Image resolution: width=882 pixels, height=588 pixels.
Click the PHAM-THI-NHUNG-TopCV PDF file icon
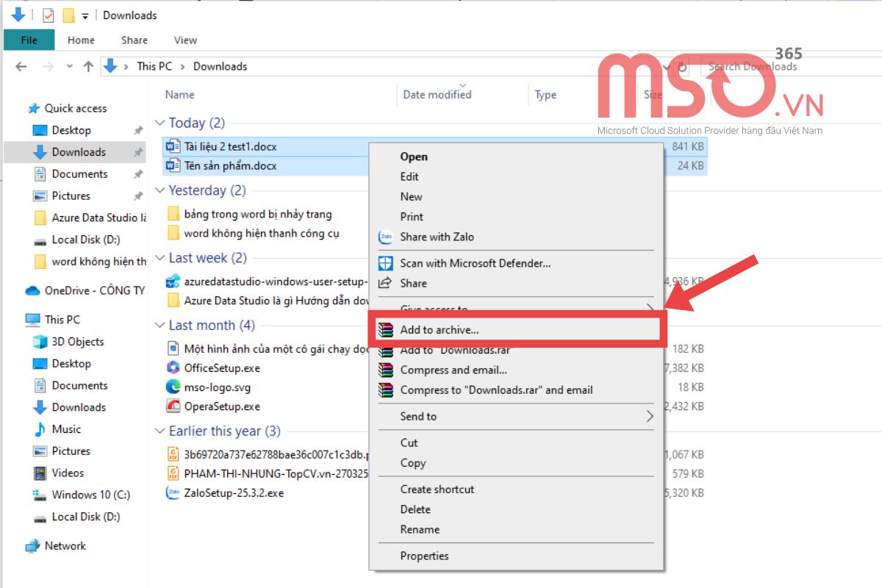(x=173, y=473)
